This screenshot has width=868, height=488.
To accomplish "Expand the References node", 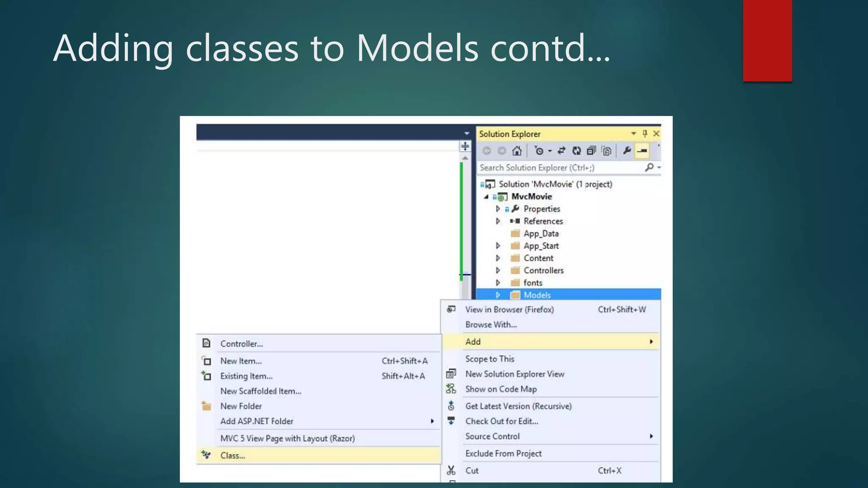I will pos(498,221).
